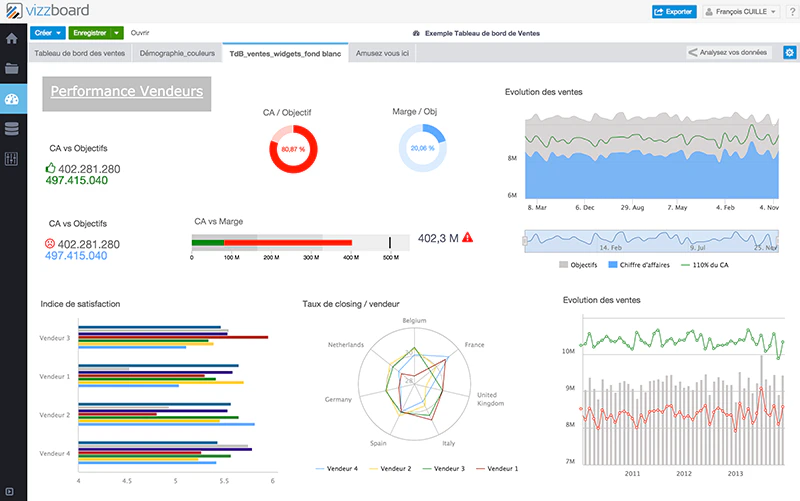Click the Enregistrer button
The image size is (800, 501).
89,33
